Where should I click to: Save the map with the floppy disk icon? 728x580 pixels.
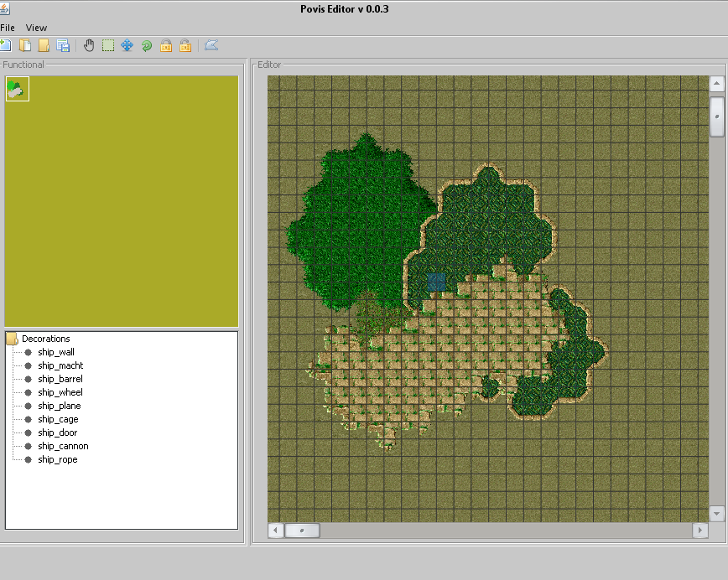[63, 45]
